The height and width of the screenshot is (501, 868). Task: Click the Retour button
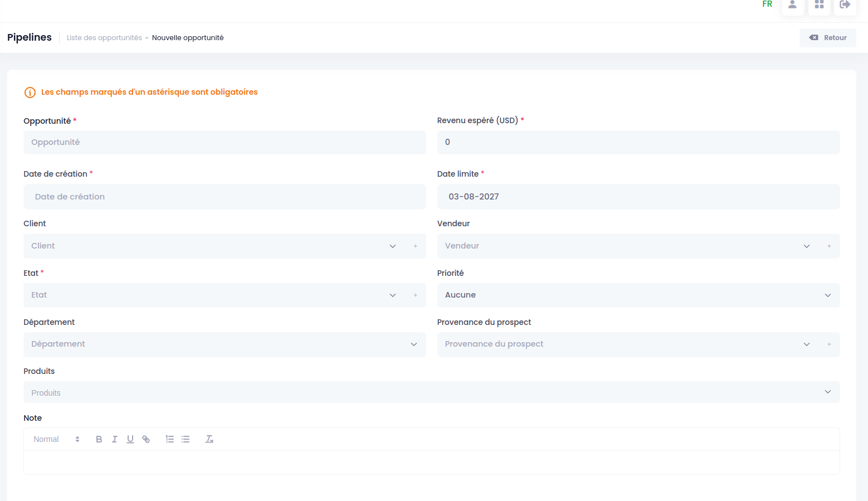coord(828,38)
